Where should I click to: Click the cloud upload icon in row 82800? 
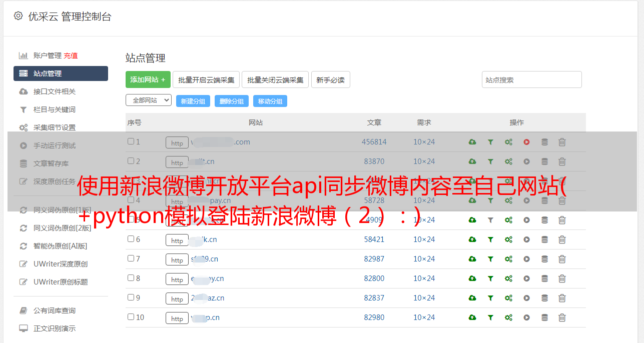coord(472,278)
